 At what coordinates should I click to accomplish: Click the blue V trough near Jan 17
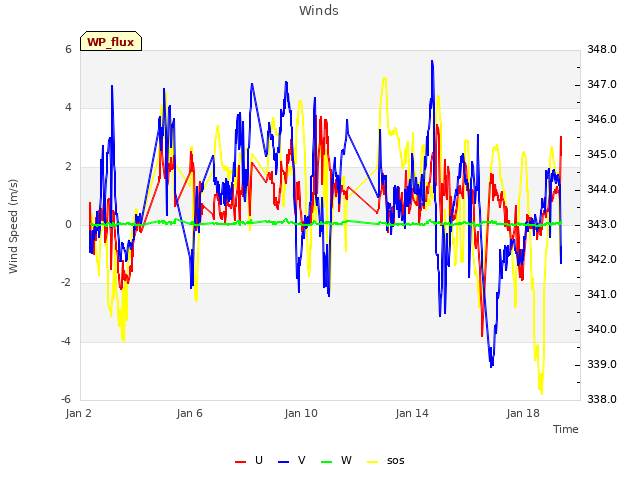click(491, 366)
